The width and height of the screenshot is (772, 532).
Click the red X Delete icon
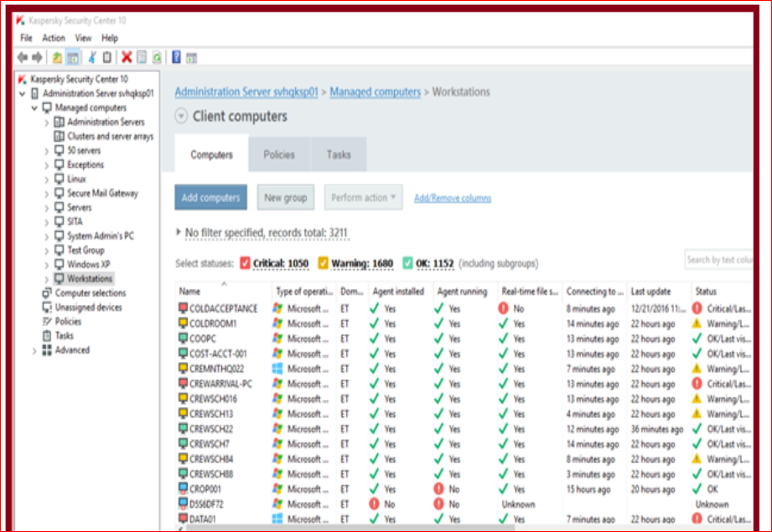pyautogui.click(x=127, y=58)
